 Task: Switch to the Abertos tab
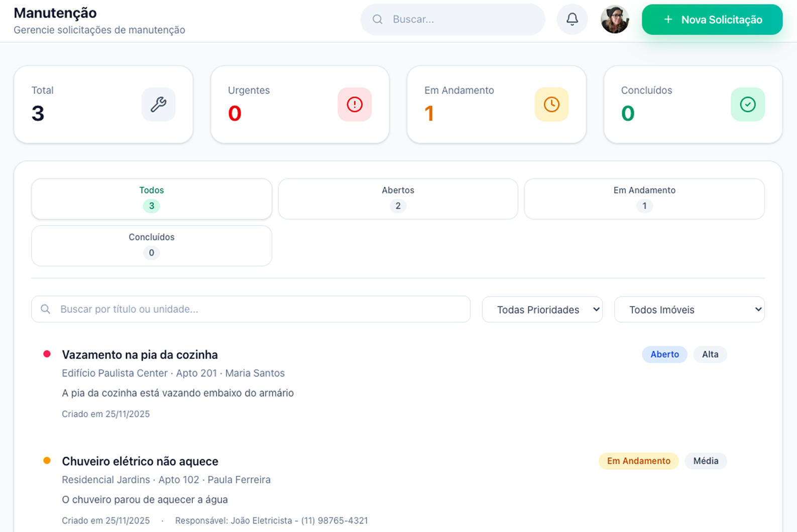398,199
